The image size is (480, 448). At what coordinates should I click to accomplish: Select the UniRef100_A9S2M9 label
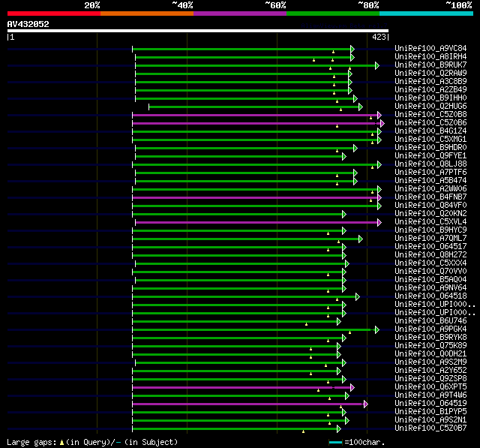pyautogui.click(x=430, y=362)
